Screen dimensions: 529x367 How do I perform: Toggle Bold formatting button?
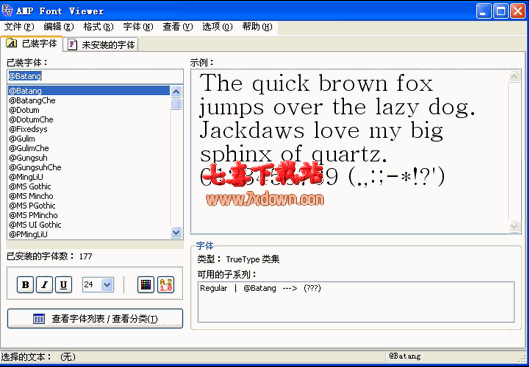(25, 285)
